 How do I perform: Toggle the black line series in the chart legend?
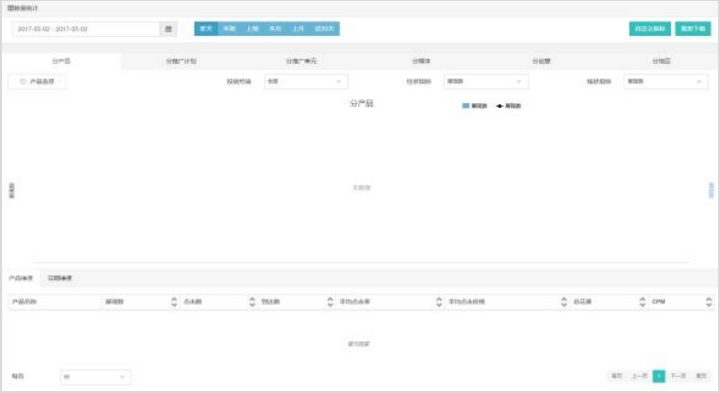pos(508,106)
